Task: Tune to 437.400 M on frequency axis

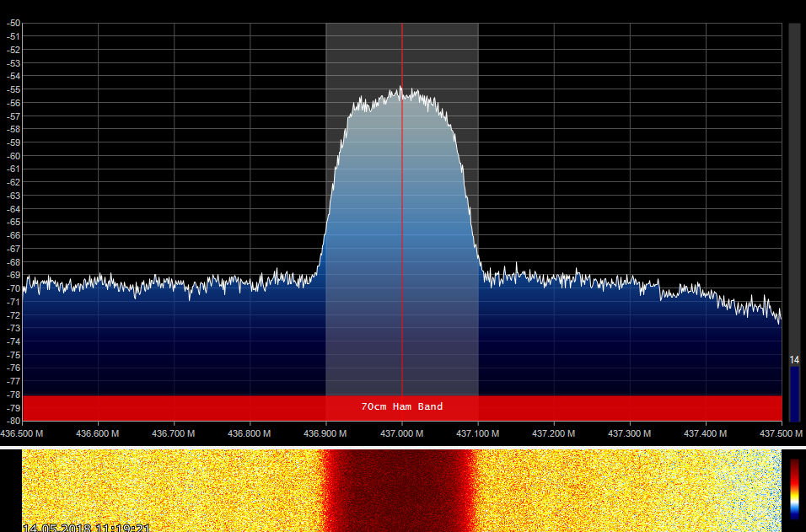Action: tap(706, 433)
